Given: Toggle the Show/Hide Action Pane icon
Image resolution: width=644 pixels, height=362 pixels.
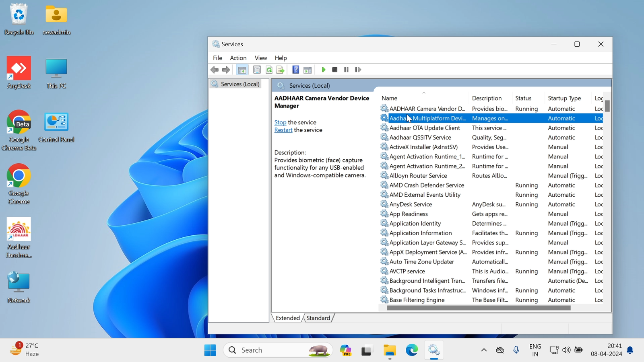Looking at the screenshot, I should [308, 70].
